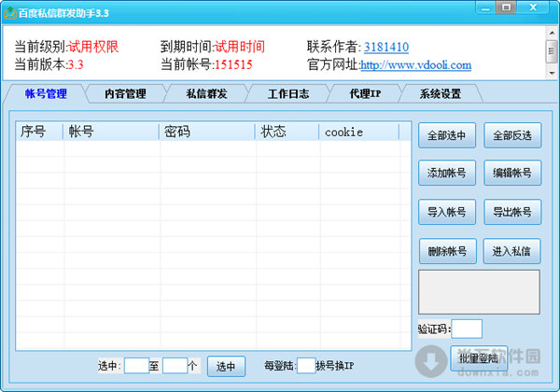Viewport: 560px width, 392px height.
Task: Click the 试用时间 expiry text
Action: (x=240, y=47)
